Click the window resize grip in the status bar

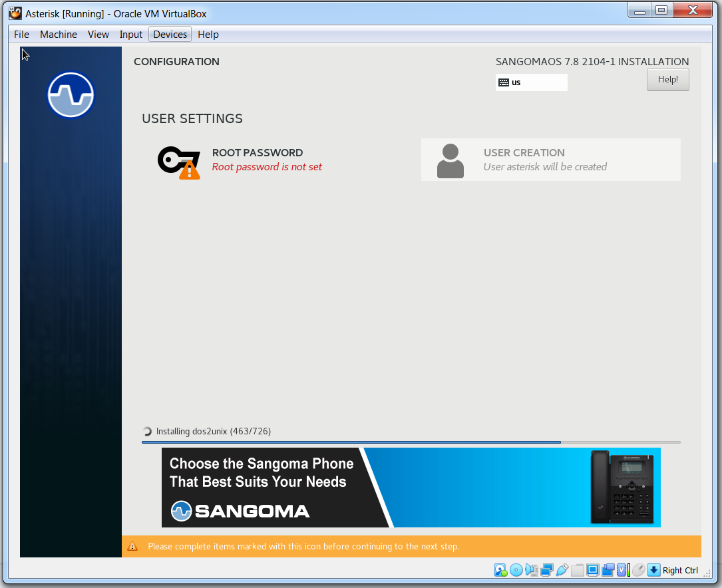pyautogui.click(x=707, y=572)
